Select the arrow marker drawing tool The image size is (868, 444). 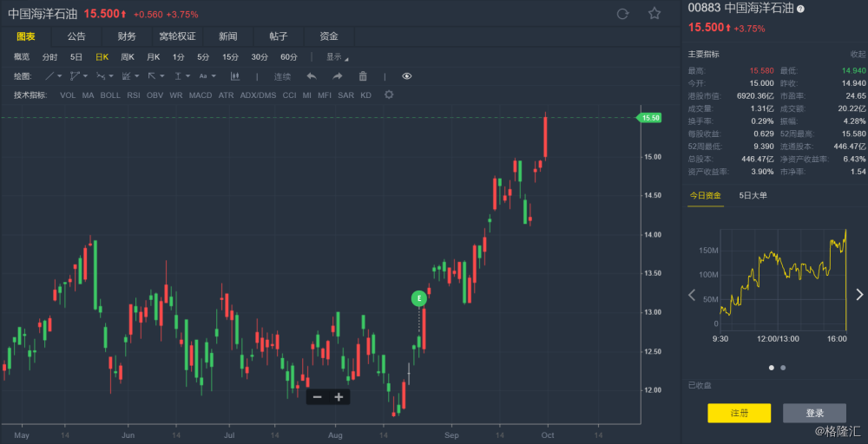point(152,76)
